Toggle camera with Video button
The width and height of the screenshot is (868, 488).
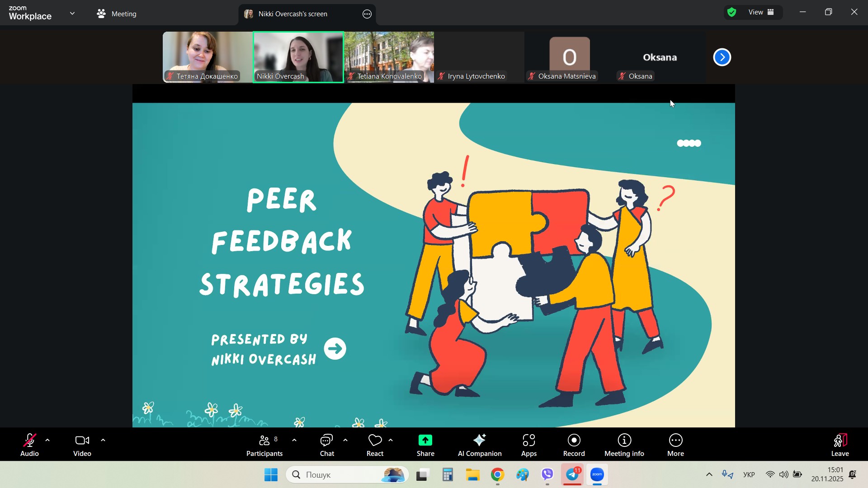point(82,446)
